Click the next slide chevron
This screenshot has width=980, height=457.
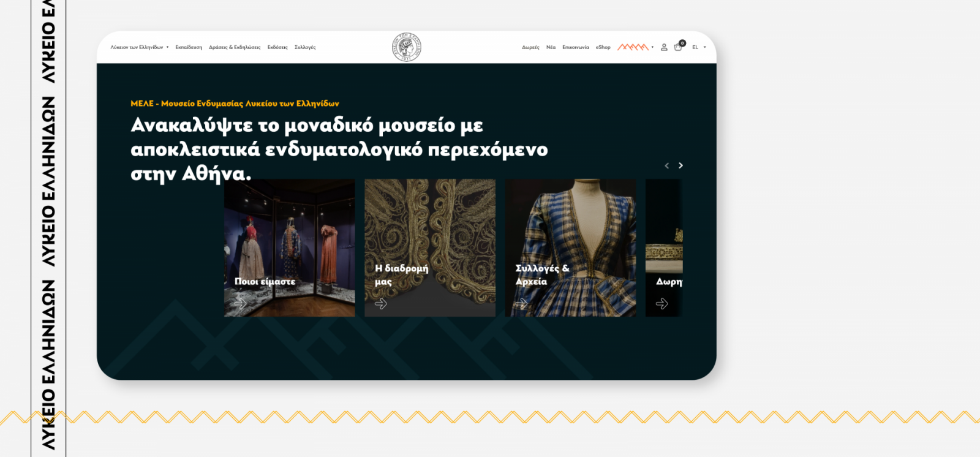click(680, 165)
